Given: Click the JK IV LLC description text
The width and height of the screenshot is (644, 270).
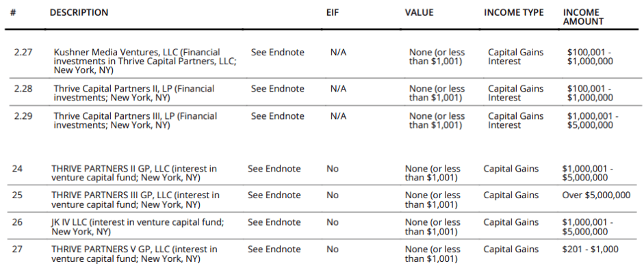Looking at the screenshot, I should (138, 227).
